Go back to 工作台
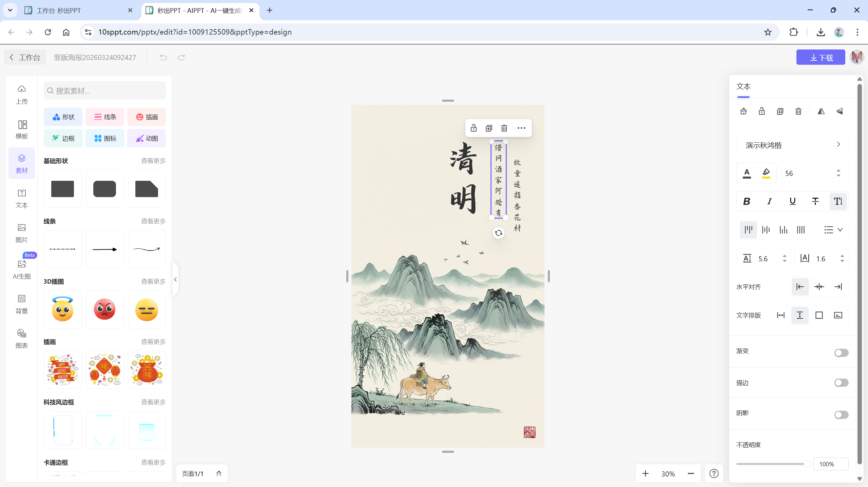The height and width of the screenshot is (487, 868). [24, 57]
